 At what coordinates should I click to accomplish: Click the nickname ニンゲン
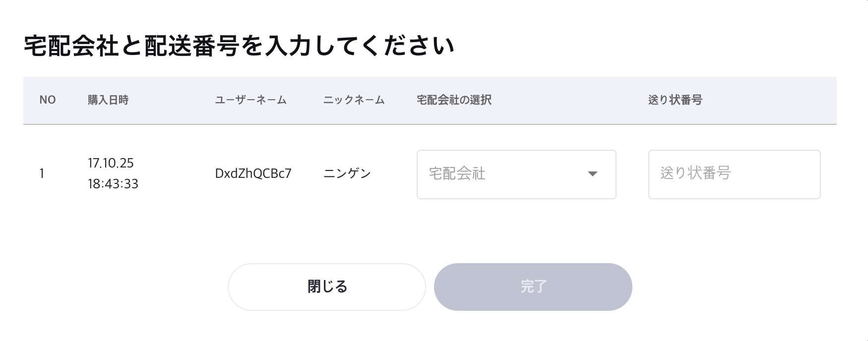pos(348,173)
